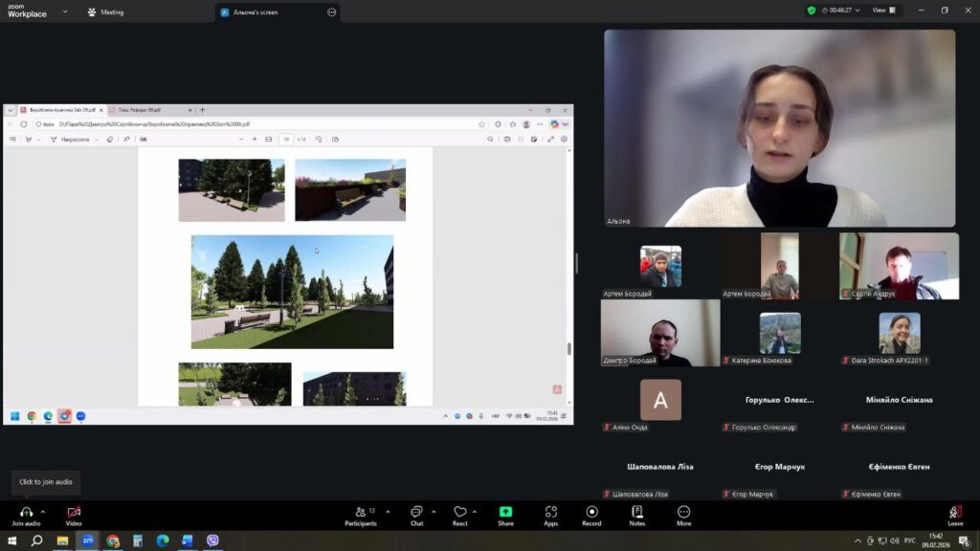Viewport: 980px width, 551px height.
Task: Click the green encryption shield icon
Action: (812, 11)
